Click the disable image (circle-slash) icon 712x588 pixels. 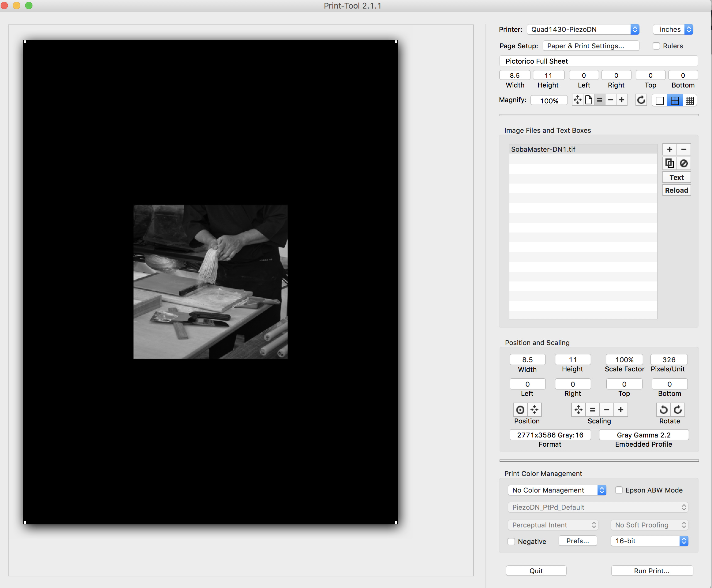pos(684,164)
